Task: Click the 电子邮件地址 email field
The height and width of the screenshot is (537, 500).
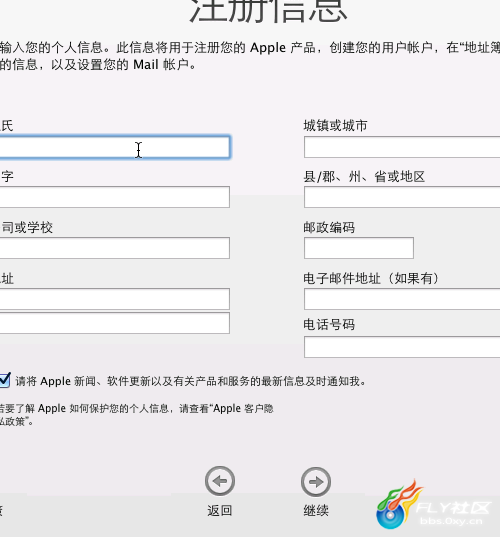Action: click(x=402, y=299)
